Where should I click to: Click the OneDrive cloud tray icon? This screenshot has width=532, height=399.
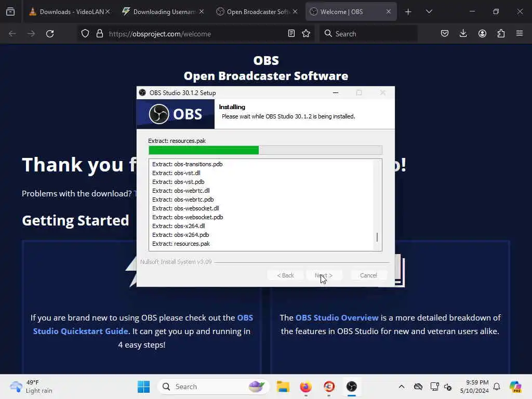[x=418, y=387]
